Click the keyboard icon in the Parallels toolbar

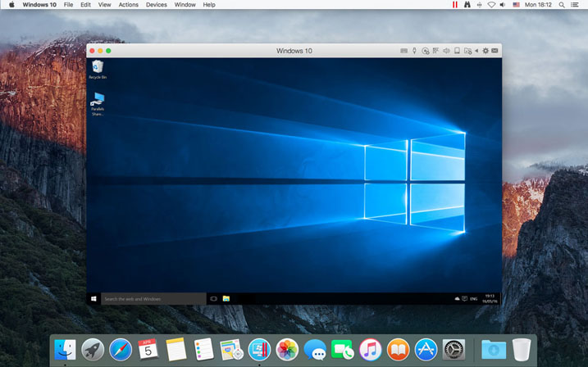pos(404,51)
